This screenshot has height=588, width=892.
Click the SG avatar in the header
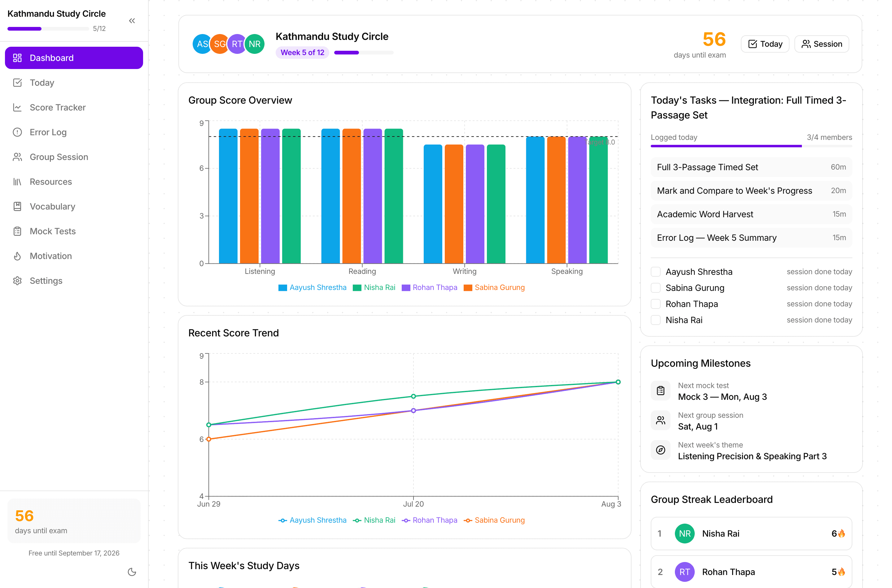pos(220,44)
